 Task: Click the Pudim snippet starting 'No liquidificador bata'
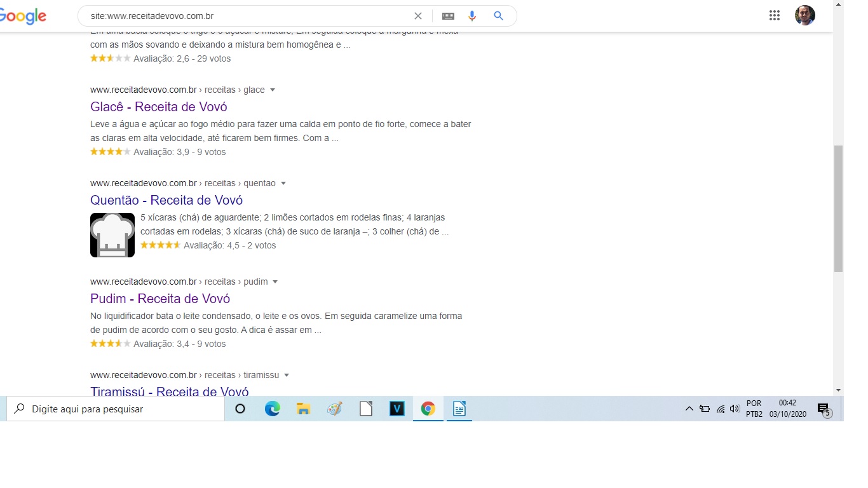(x=276, y=323)
